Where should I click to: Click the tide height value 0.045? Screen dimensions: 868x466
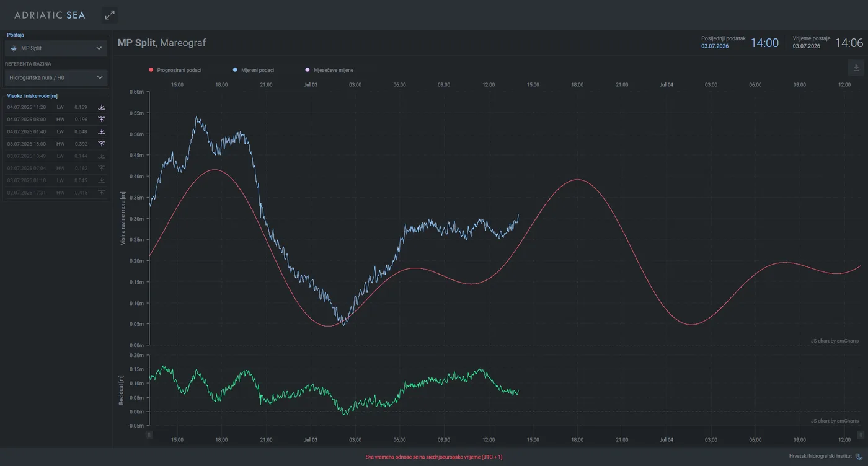(x=81, y=180)
